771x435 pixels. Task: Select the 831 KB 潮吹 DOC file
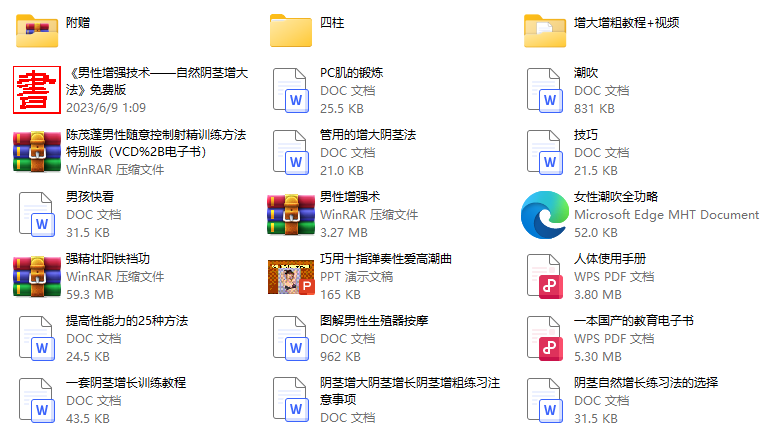click(x=545, y=90)
